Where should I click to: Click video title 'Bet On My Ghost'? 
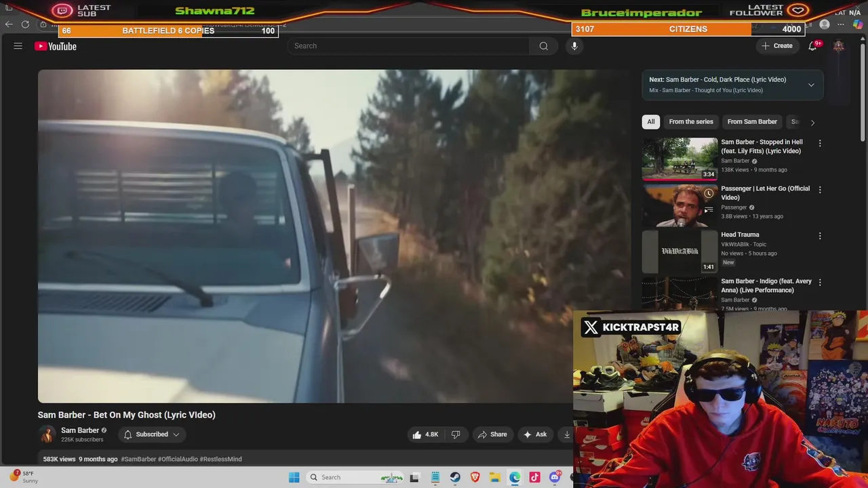point(127,415)
